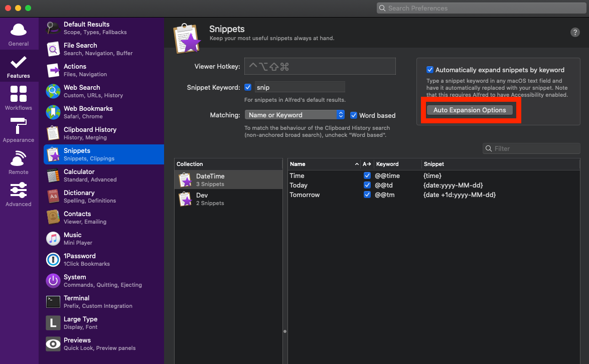The image size is (589, 364).
Task: Select the Appearance paint roller icon
Action: tap(19, 126)
